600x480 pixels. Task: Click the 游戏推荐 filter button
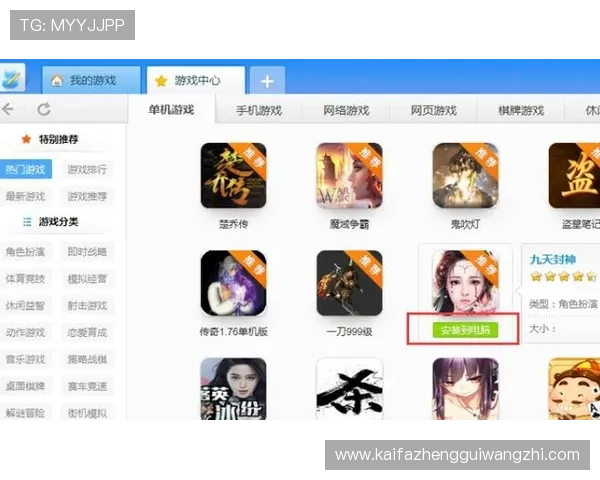coord(87,196)
